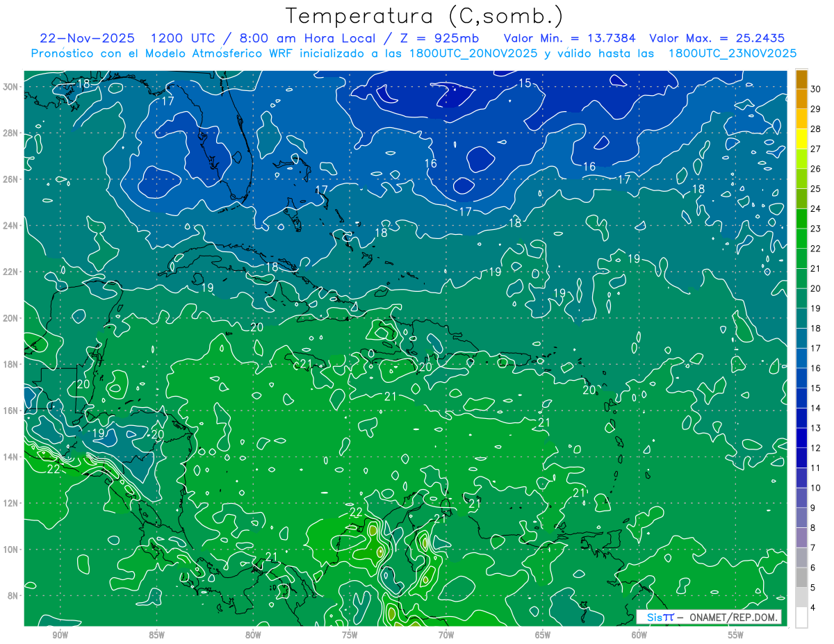Click the '75W' longitude axis label

coord(350,635)
